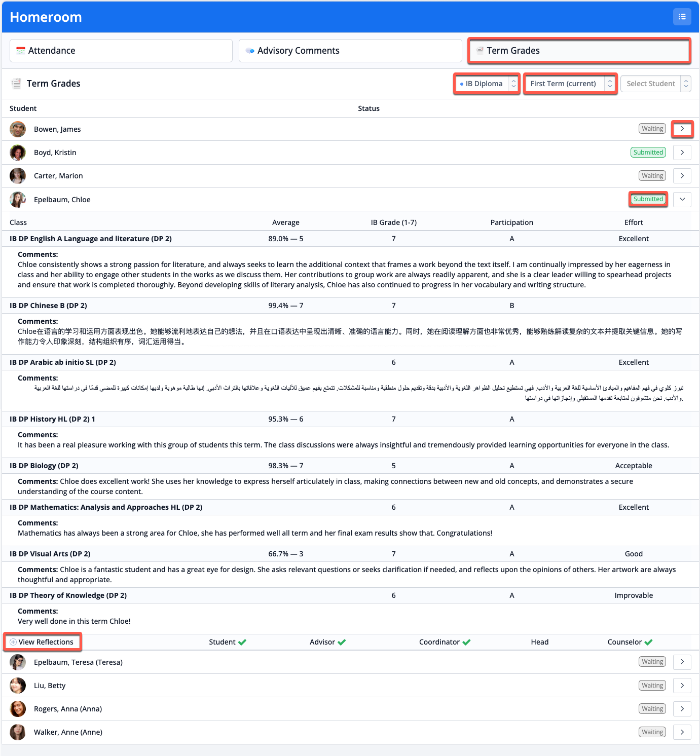This screenshot has height=756, width=700.
Task: Collapse Chloe Epelbaum's grade details
Action: (x=682, y=199)
